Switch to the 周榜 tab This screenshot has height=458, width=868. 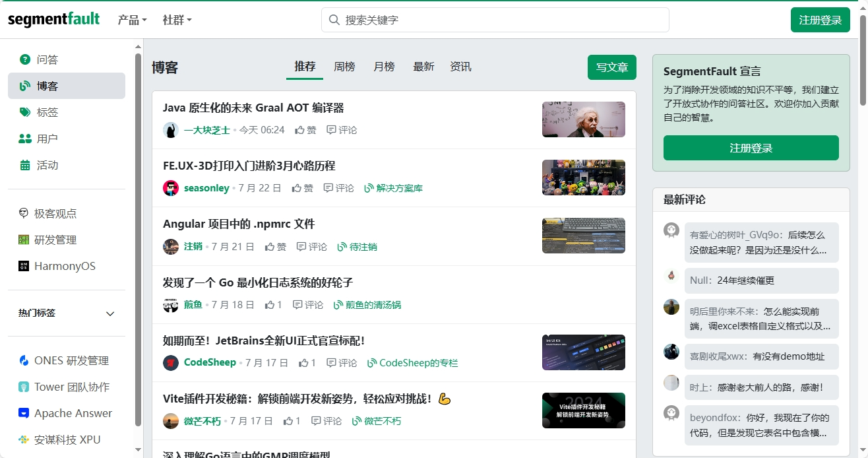(x=344, y=67)
